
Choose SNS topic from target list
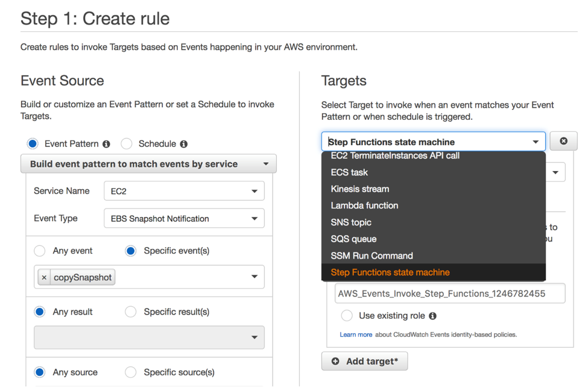tap(351, 222)
